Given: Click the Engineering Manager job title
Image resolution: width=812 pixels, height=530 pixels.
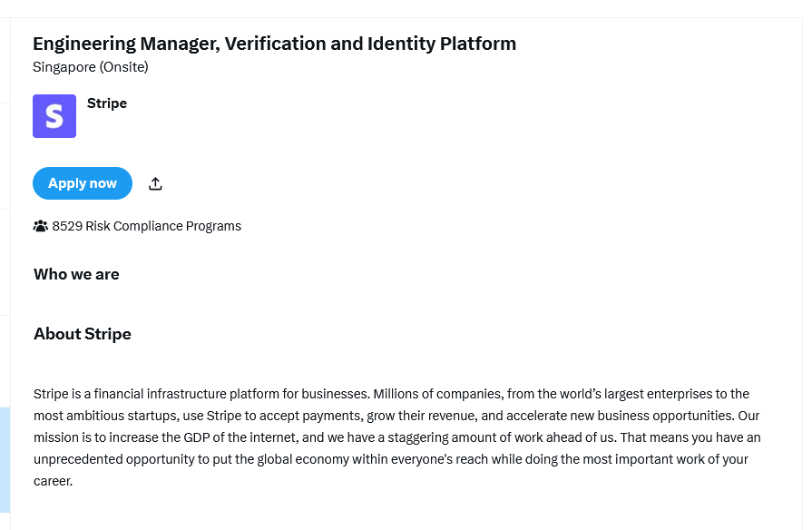Looking at the screenshot, I should tap(275, 44).
